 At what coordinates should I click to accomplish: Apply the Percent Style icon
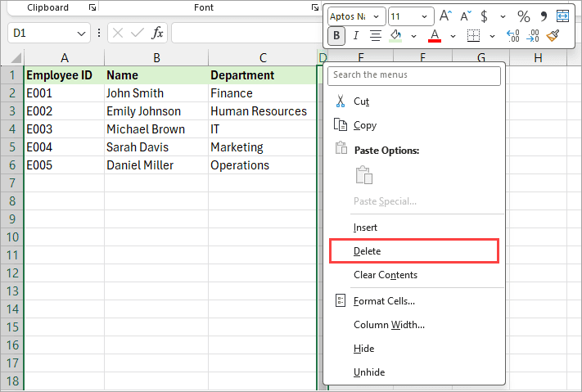524,16
